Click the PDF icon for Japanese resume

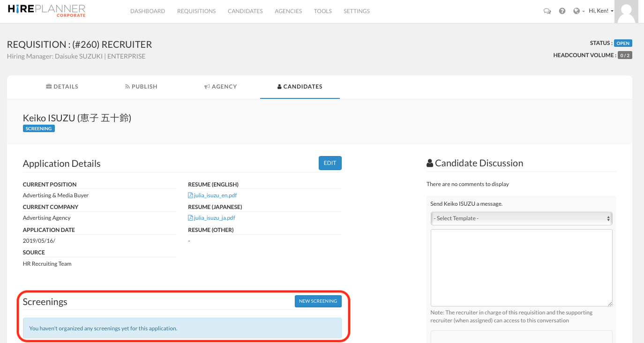190,218
